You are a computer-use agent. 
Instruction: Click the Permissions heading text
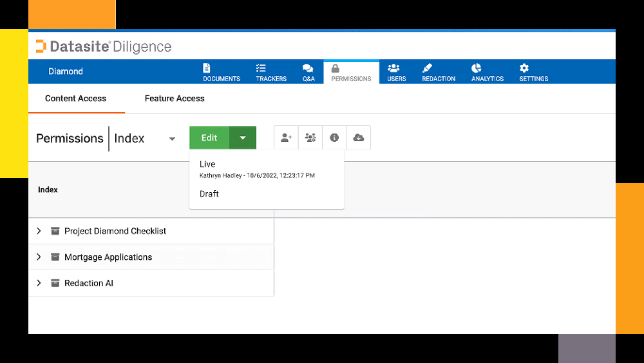click(x=70, y=138)
